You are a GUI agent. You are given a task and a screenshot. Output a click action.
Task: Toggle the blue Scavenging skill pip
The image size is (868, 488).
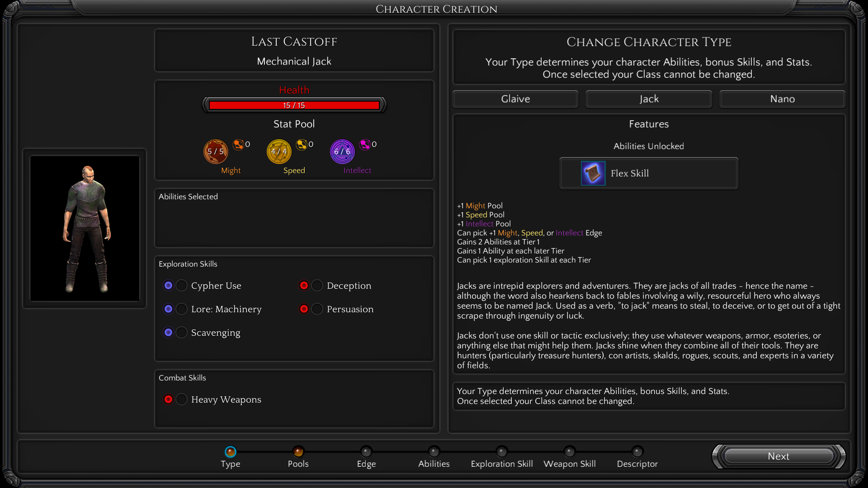click(168, 333)
